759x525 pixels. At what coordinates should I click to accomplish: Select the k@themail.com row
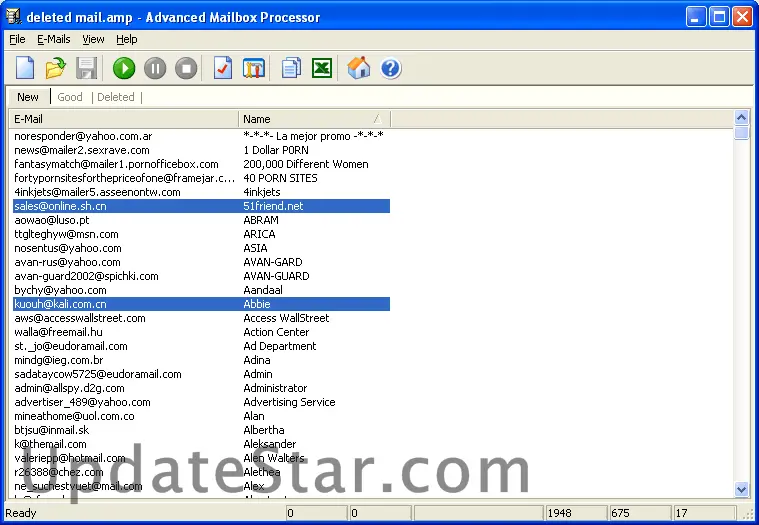click(201, 445)
